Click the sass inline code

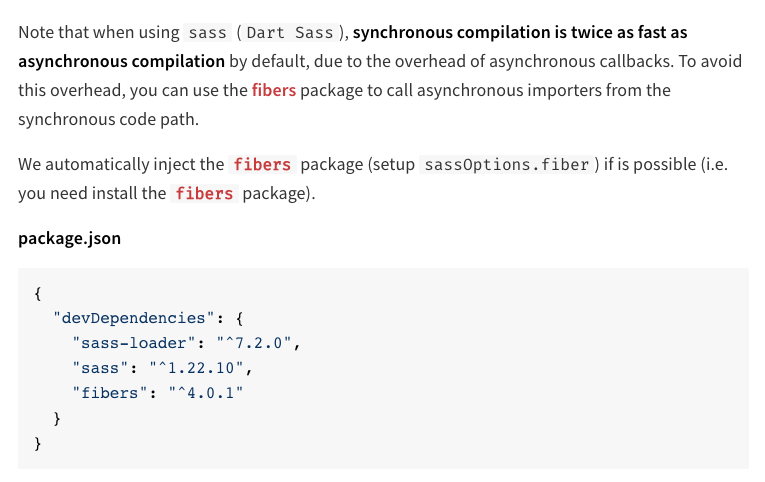207,33
